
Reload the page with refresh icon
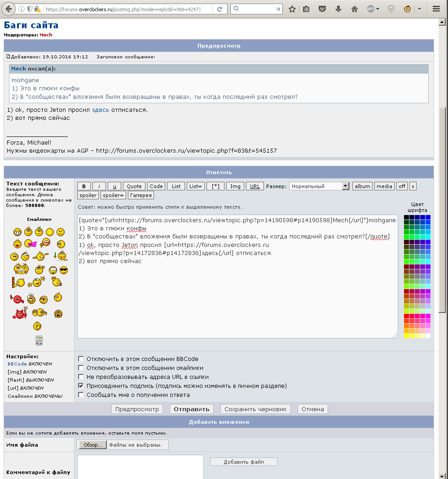[220, 9]
